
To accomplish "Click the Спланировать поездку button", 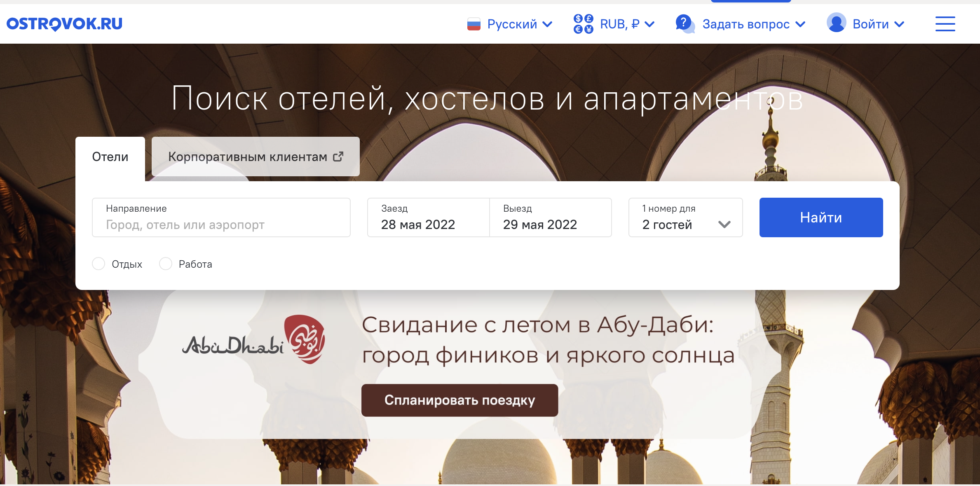I will 460,400.
